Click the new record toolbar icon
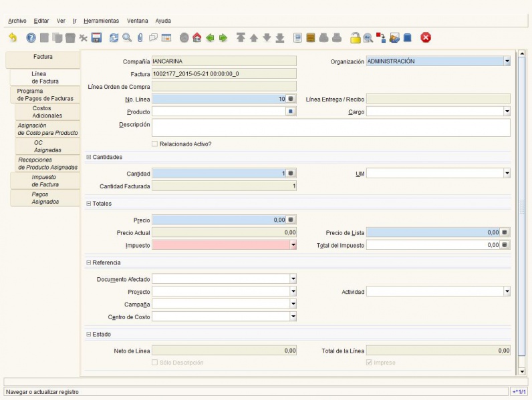532x400 pixels. coord(44,37)
